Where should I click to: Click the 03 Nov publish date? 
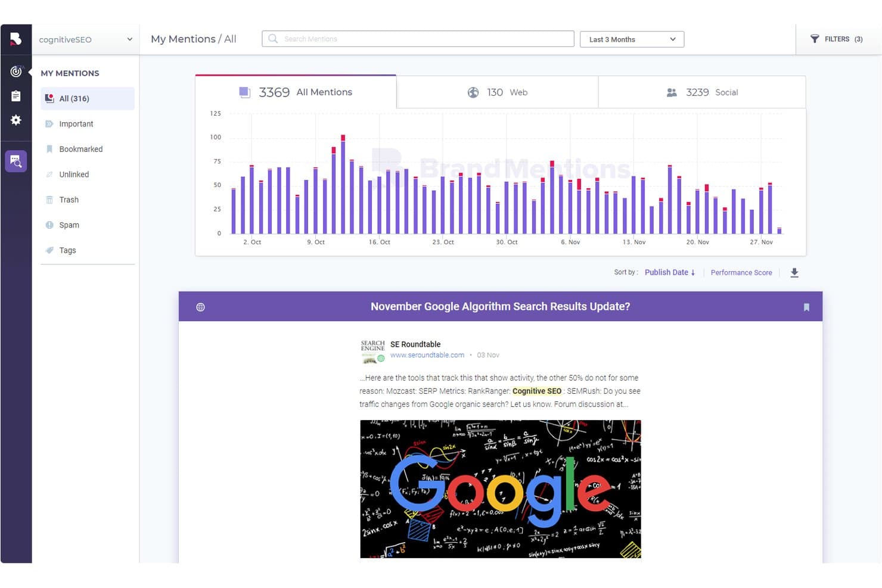point(488,355)
